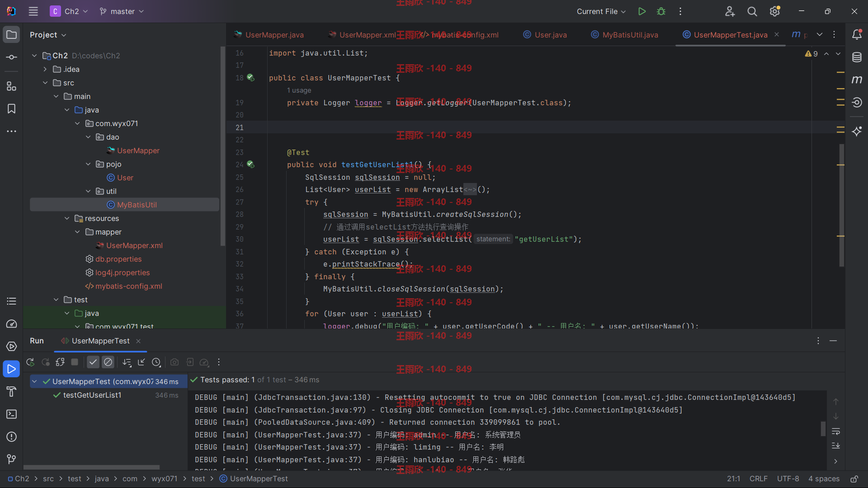Open the Bookmarks tool window
Screen dimensions: 868x488
click(12, 108)
